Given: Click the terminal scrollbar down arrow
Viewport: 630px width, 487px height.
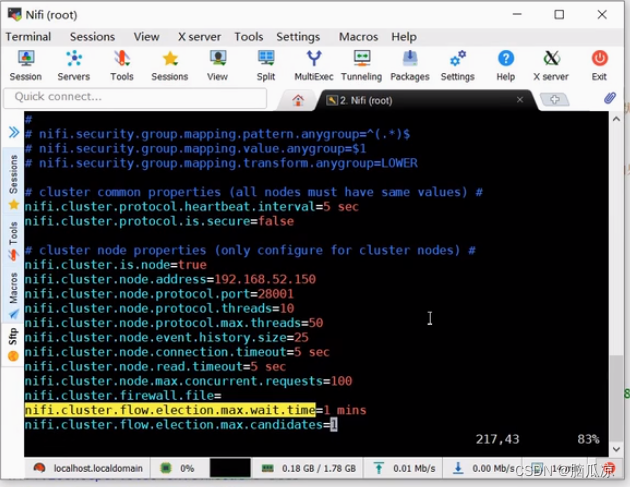Looking at the screenshot, I should pos(616,449).
